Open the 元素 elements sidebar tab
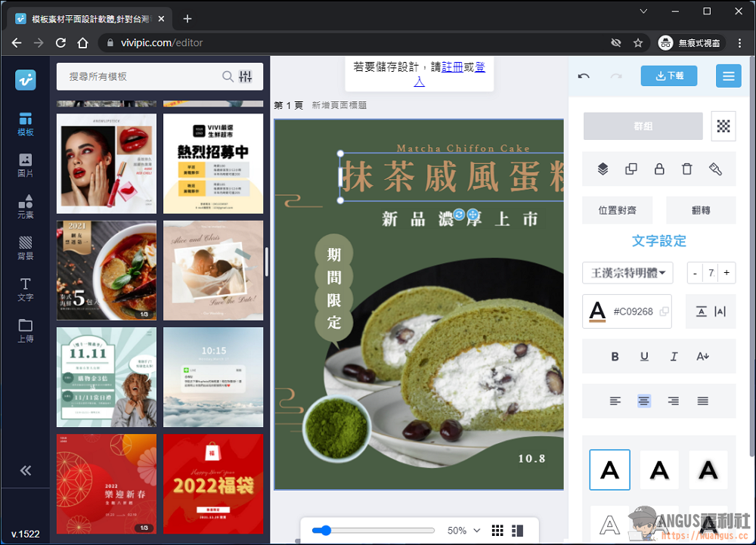The height and width of the screenshot is (545, 756). 25,206
